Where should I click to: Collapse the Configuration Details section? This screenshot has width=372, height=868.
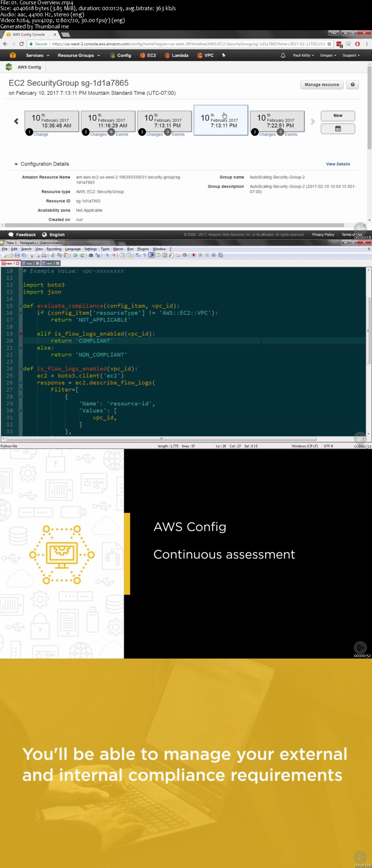[x=16, y=164]
